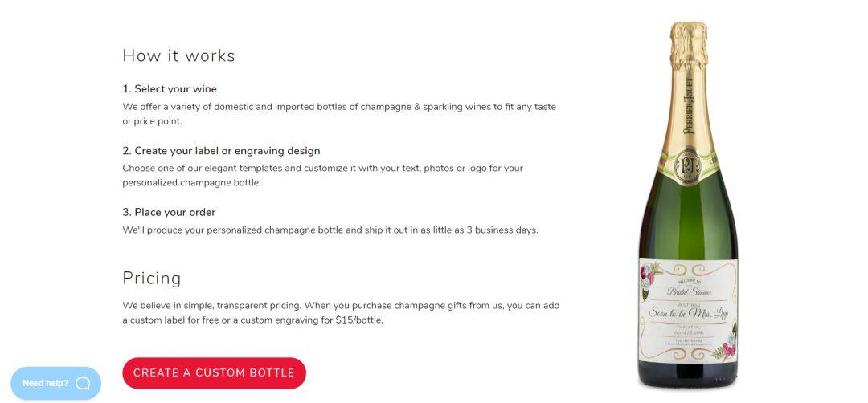Click the 'Pricing' section heading

click(x=152, y=278)
